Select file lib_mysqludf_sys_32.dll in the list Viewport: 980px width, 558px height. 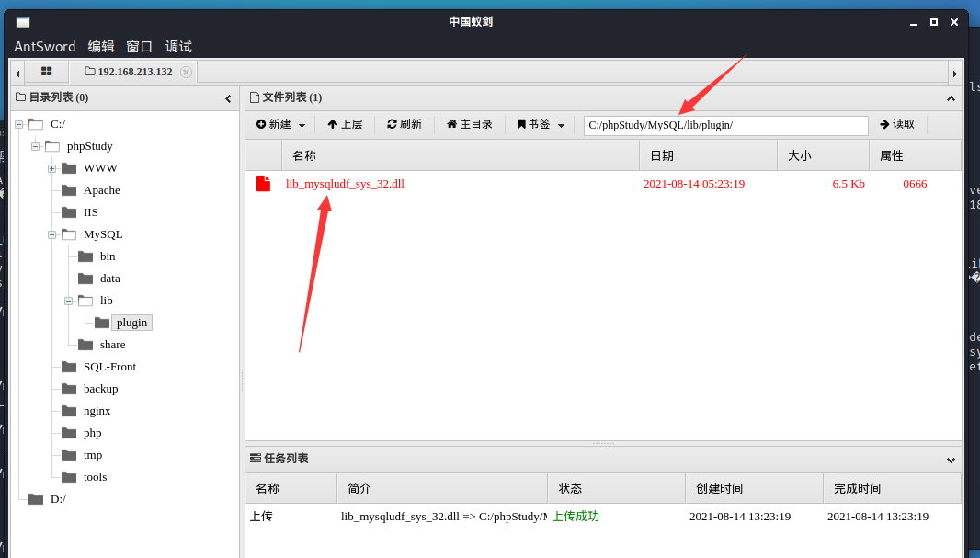coord(345,184)
